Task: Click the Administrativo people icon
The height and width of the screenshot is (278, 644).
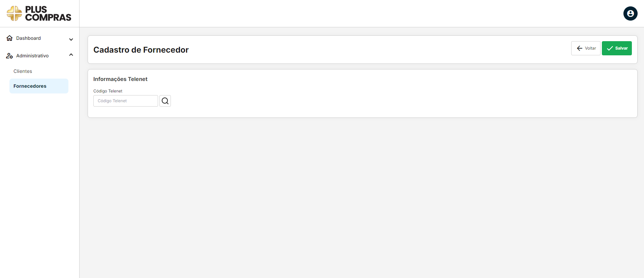Action: point(9,56)
